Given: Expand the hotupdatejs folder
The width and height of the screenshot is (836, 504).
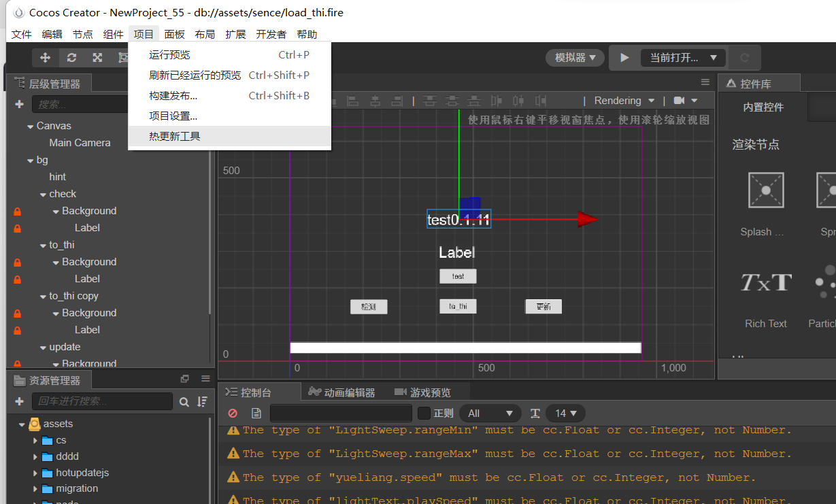Looking at the screenshot, I should pos(35,473).
